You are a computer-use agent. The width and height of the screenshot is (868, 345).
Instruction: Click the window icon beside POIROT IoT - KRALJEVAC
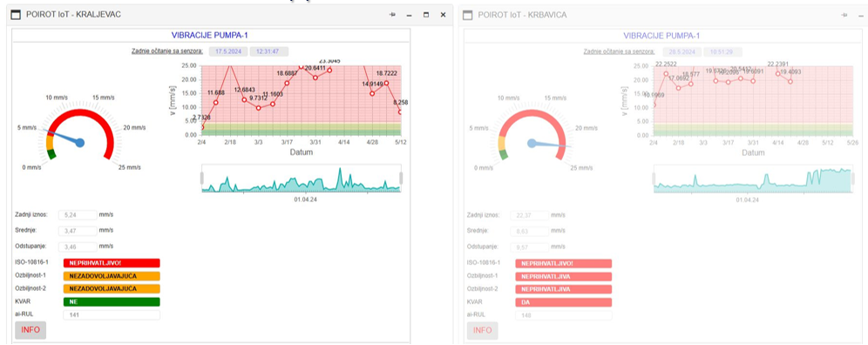pyautogui.click(x=17, y=15)
